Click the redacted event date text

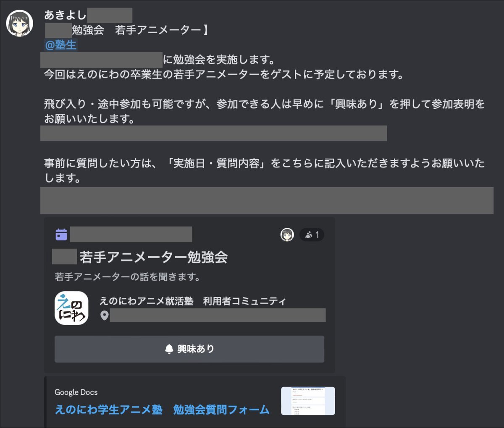pyautogui.click(x=131, y=234)
